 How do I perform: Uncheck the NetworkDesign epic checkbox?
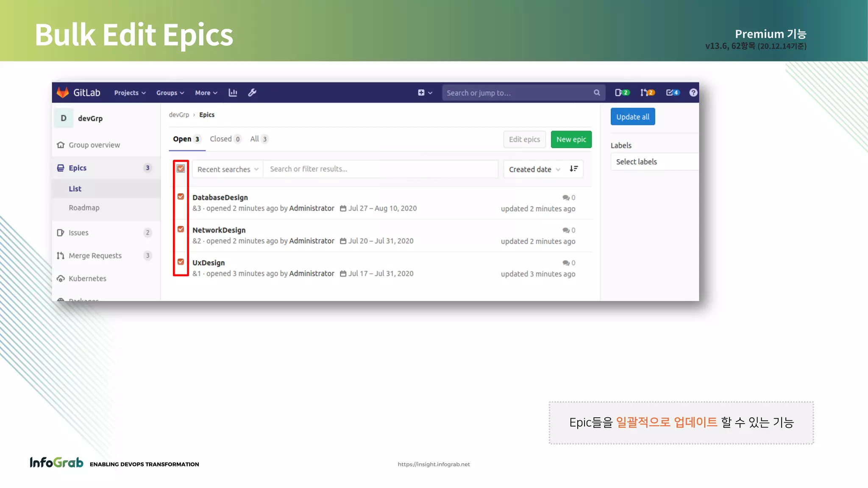(x=181, y=229)
